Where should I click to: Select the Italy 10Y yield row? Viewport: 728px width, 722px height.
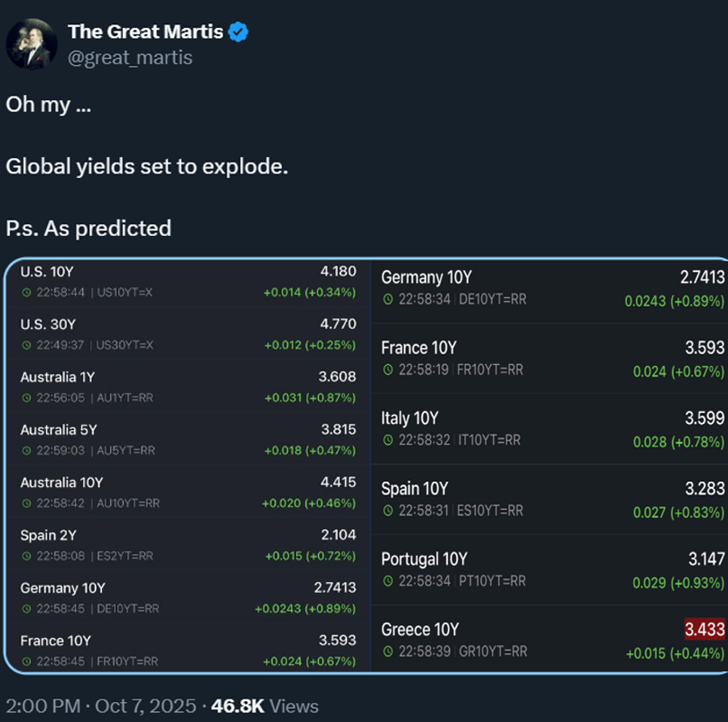[x=551, y=428]
